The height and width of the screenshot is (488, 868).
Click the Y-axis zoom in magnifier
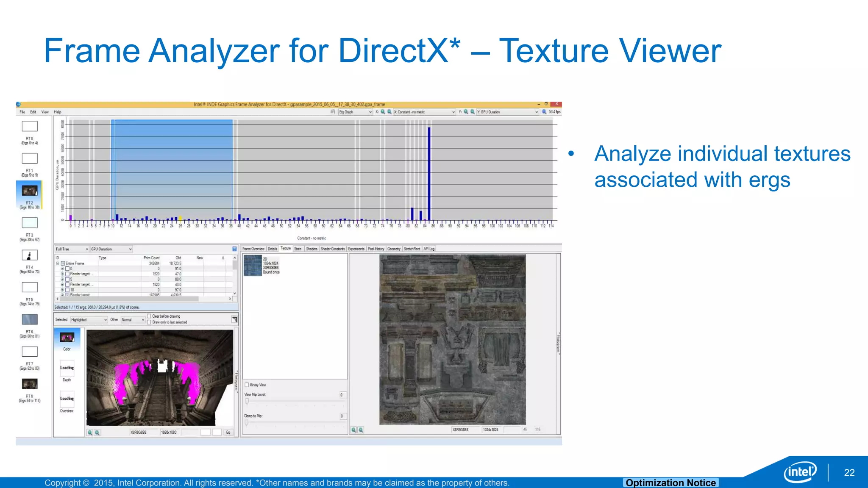pyautogui.click(x=466, y=112)
